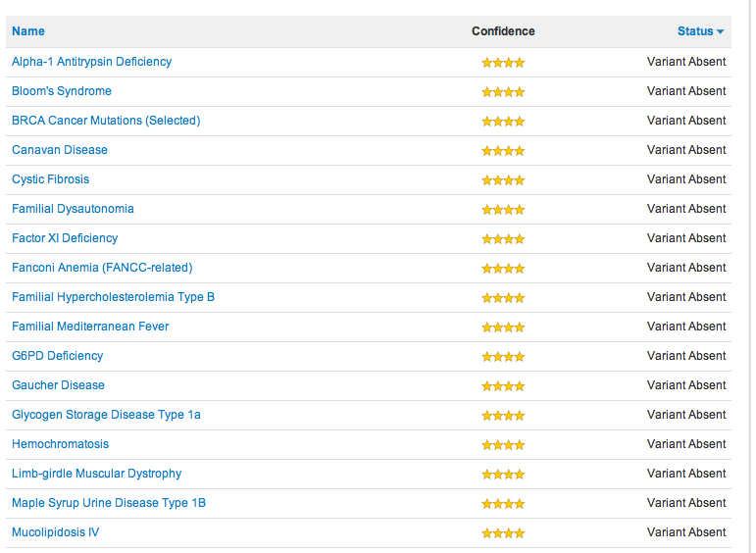This screenshot has width=756, height=553.
Task: Click the star rating for Cystic Fibrosis
Action: point(503,180)
